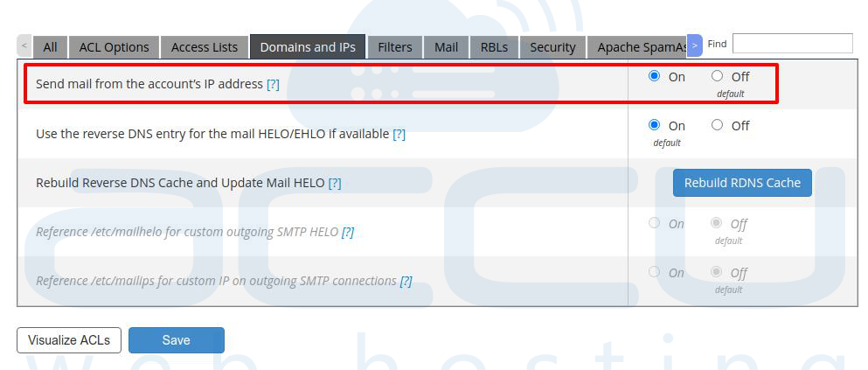Click the Save button
This screenshot has width=868, height=370.
177,340
